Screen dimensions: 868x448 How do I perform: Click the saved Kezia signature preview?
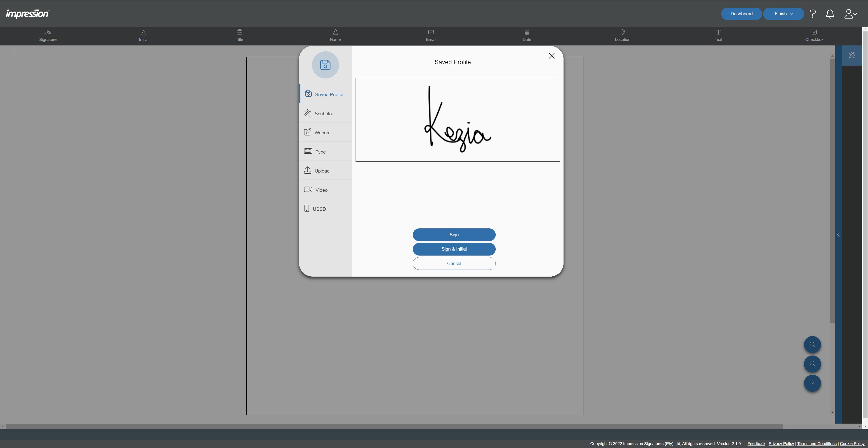point(457,120)
